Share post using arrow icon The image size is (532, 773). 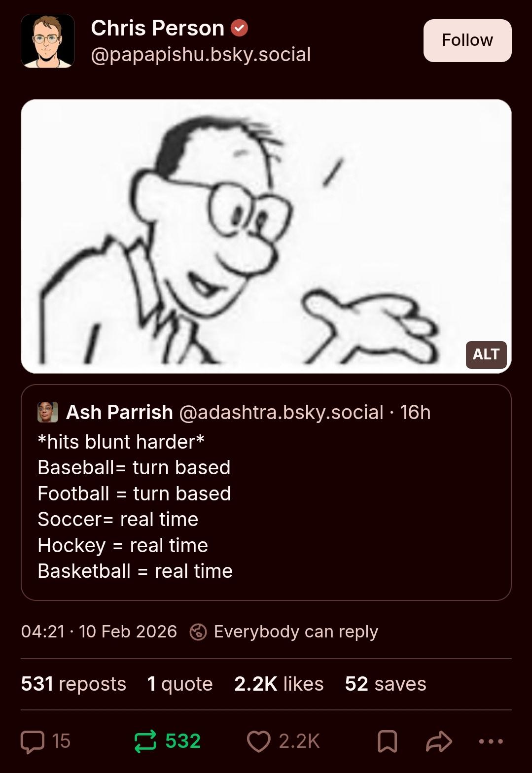point(439,741)
